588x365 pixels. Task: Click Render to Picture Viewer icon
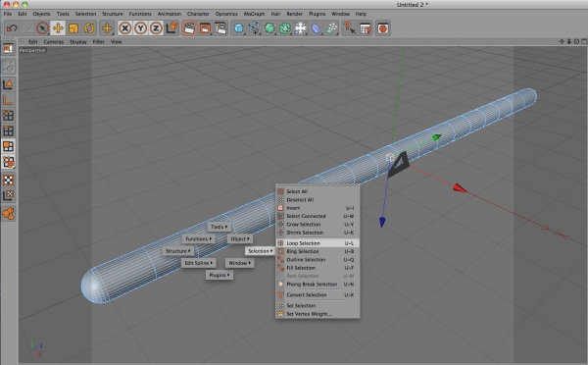(x=205, y=28)
